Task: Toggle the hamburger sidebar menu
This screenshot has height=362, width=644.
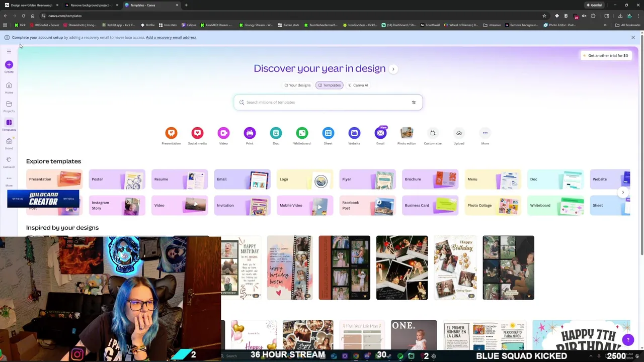Action: [x=9, y=51]
